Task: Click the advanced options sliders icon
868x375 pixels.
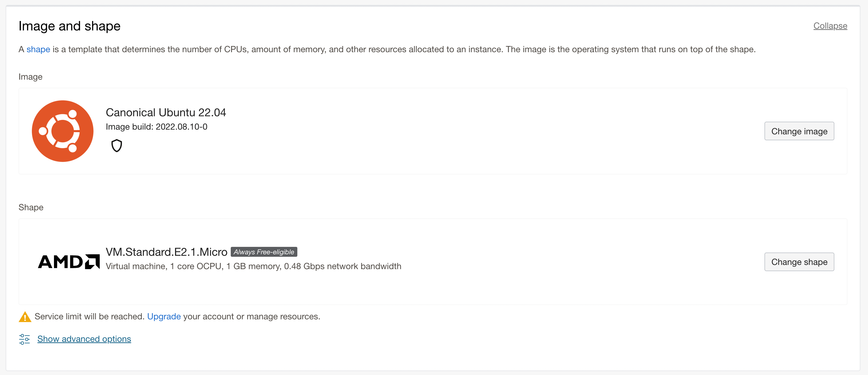Action: tap(24, 339)
